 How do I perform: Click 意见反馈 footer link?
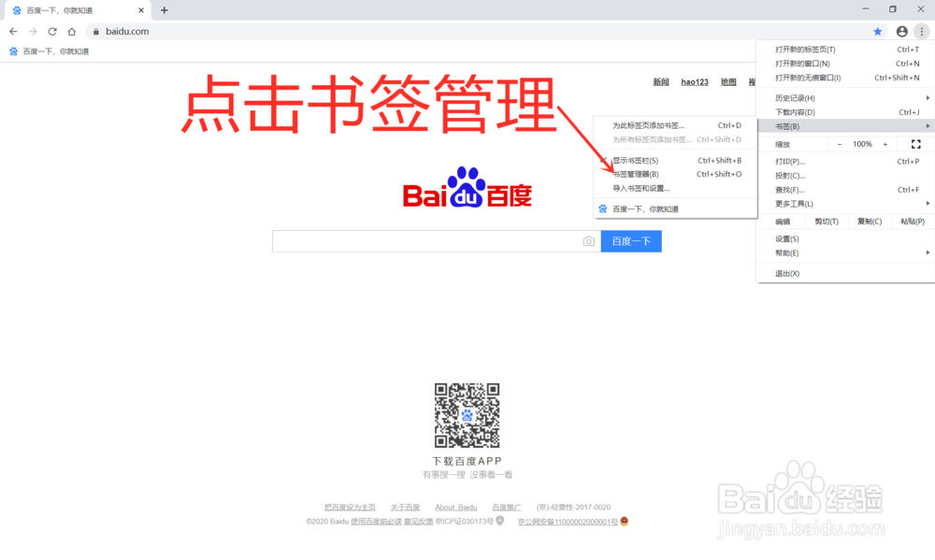(x=419, y=522)
